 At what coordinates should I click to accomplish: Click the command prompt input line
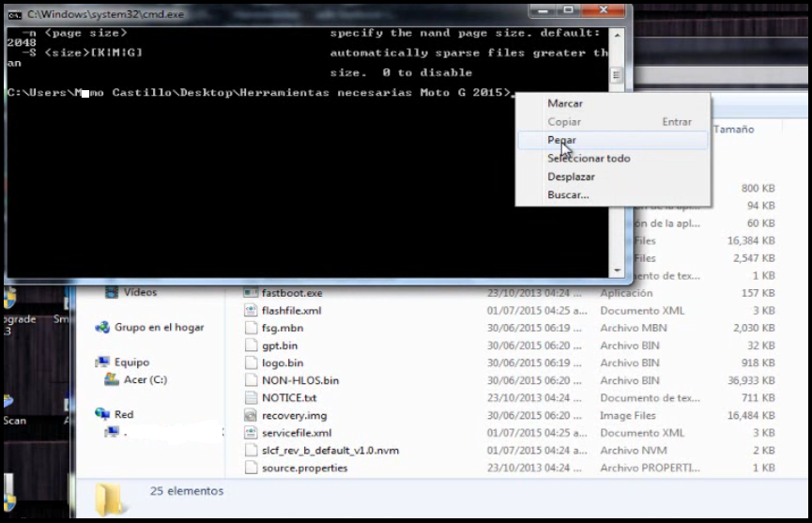pyautogui.click(x=260, y=93)
